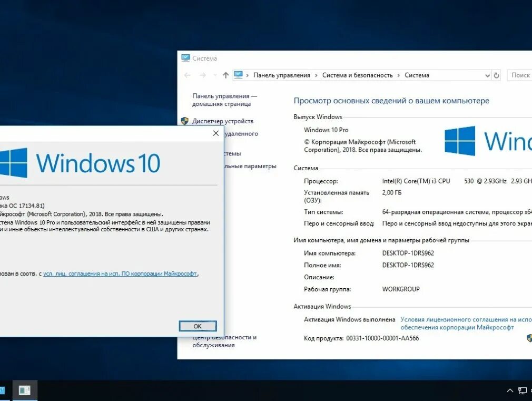
Task: Refresh the Система window address bar
Action: (496, 75)
